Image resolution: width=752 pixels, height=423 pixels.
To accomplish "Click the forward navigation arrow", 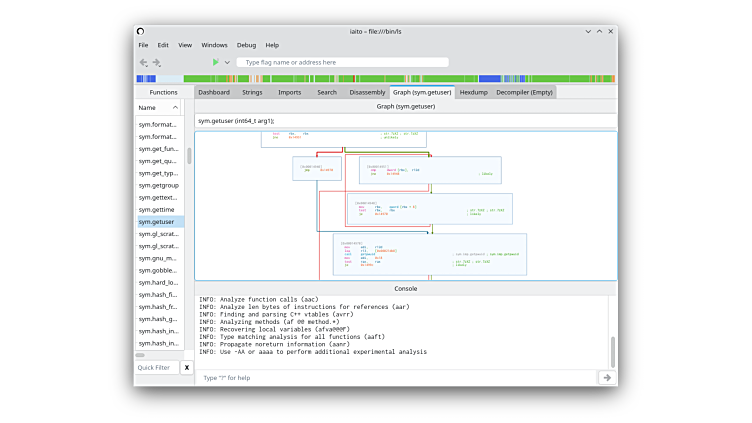I will point(156,62).
